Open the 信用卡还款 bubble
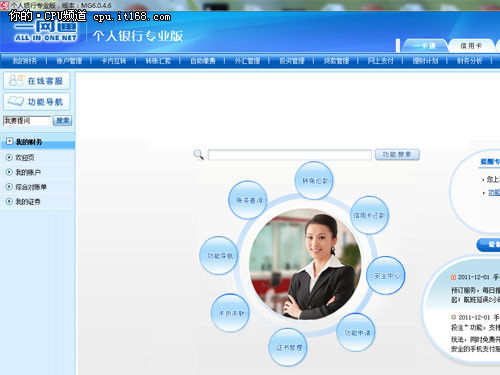The image size is (500, 375). pyautogui.click(x=369, y=215)
